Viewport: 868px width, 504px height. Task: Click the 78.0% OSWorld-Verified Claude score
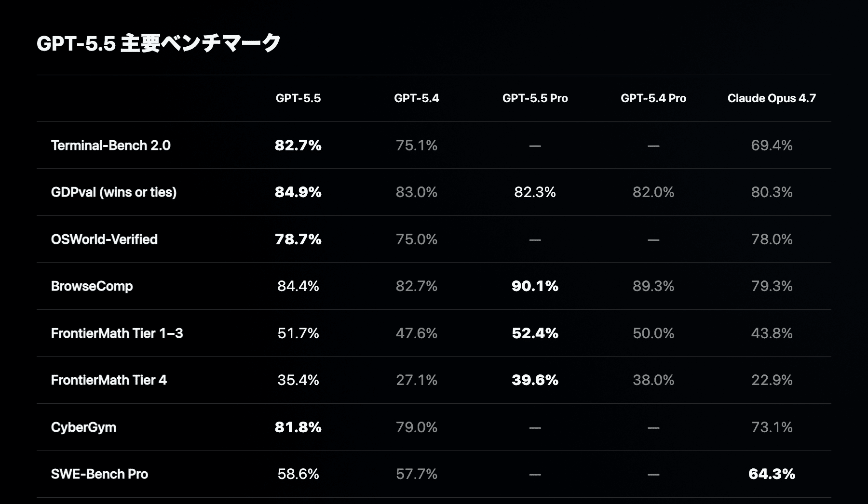772,239
